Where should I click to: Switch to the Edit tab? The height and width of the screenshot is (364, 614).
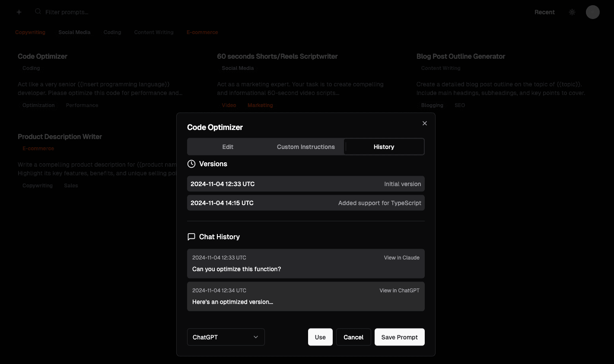coord(228,147)
